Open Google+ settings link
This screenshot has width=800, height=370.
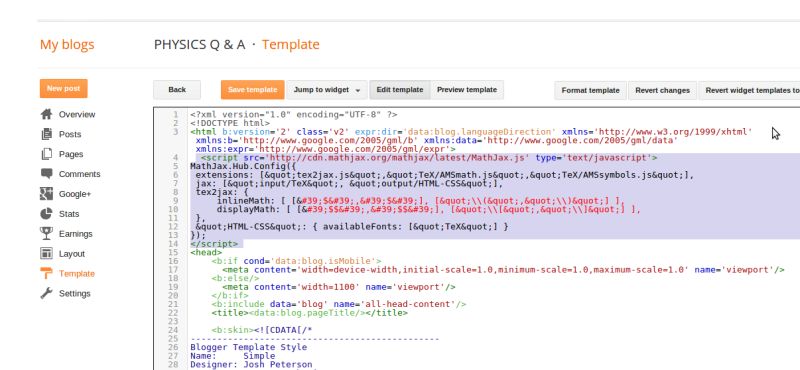click(74, 194)
